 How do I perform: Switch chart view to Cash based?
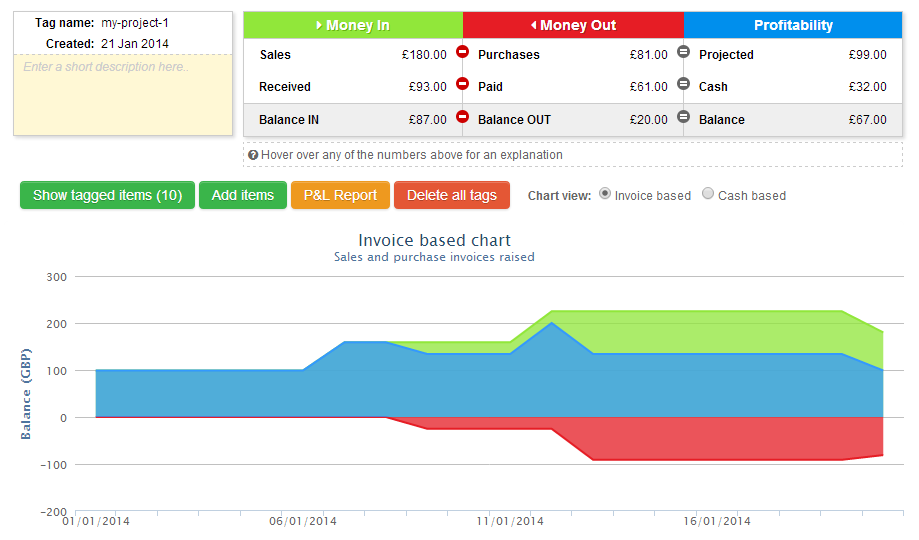pyautogui.click(x=709, y=194)
